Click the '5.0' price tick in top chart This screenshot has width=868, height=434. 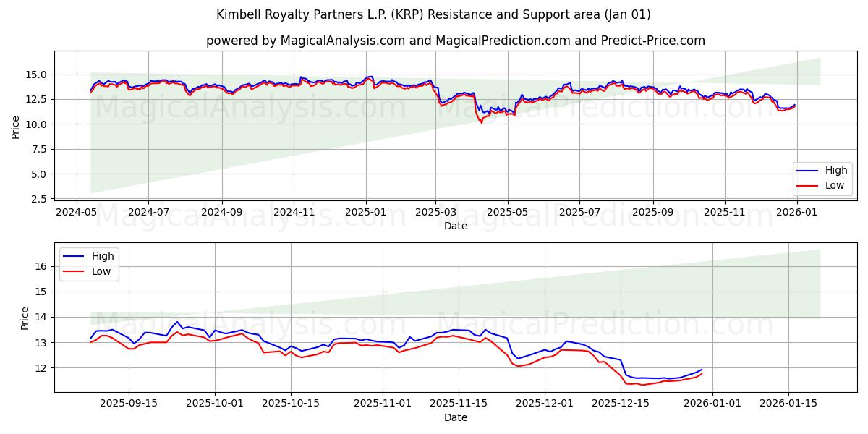[40, 174]
